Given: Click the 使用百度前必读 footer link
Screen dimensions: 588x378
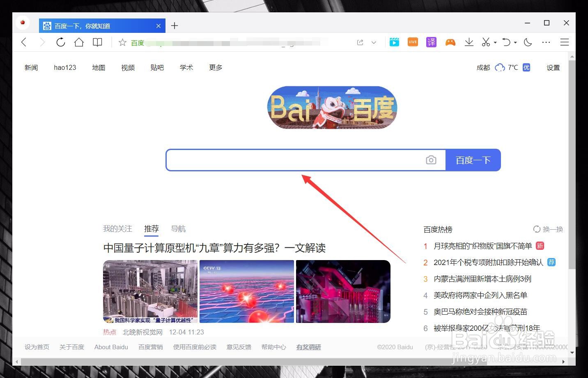Looking at the screenshot, I should coord(195,347).
